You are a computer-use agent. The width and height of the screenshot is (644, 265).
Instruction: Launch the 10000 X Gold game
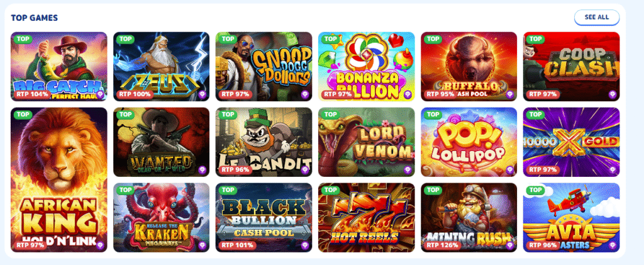coord(571,142)
